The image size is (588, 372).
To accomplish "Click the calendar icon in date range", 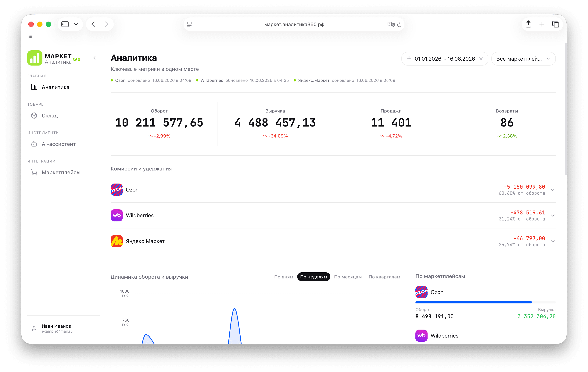I will [409, 59].
